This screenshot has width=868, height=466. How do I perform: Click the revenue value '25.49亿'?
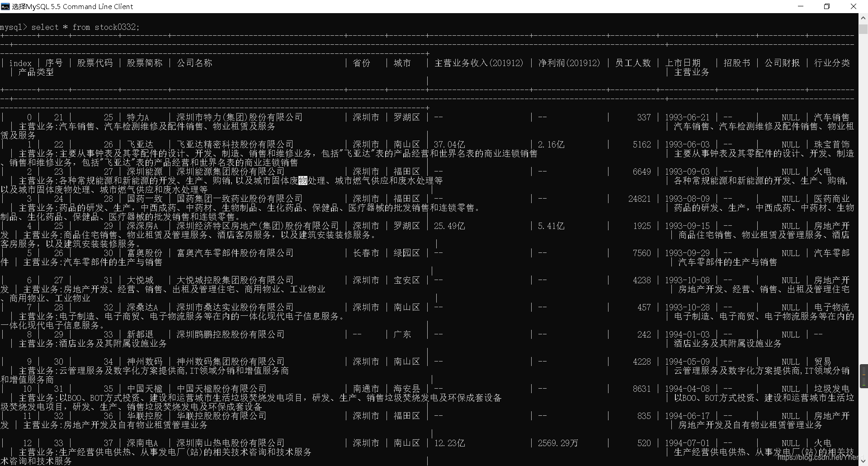[x=449, y=226]
